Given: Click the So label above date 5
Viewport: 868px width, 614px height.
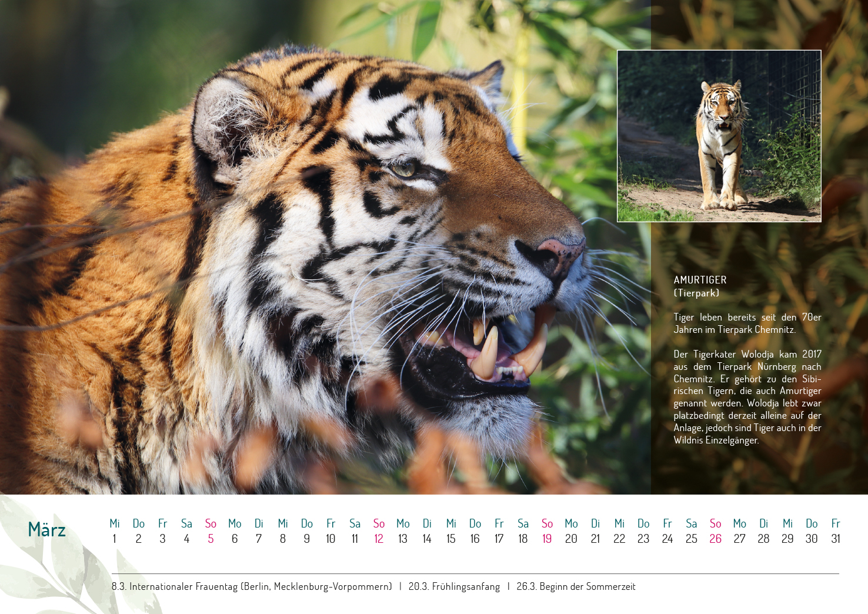Looking at the screenshot, I should [x=211, y=523].
